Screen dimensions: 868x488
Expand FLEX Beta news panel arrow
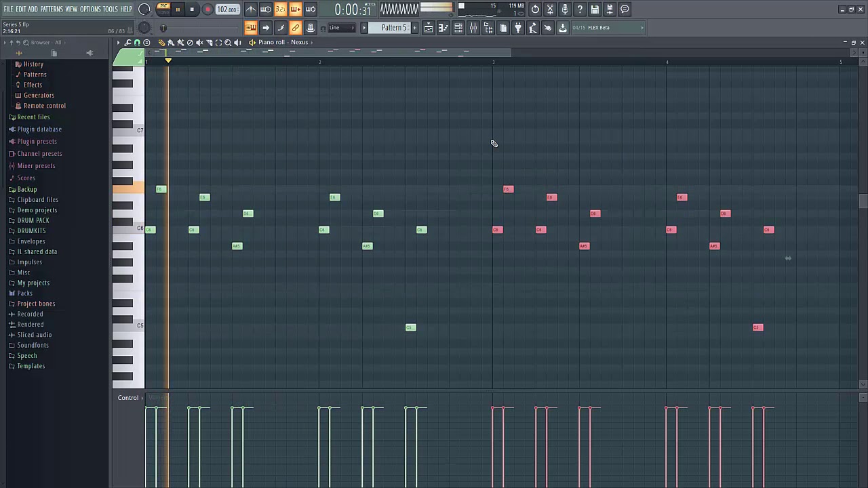[642, 28]
